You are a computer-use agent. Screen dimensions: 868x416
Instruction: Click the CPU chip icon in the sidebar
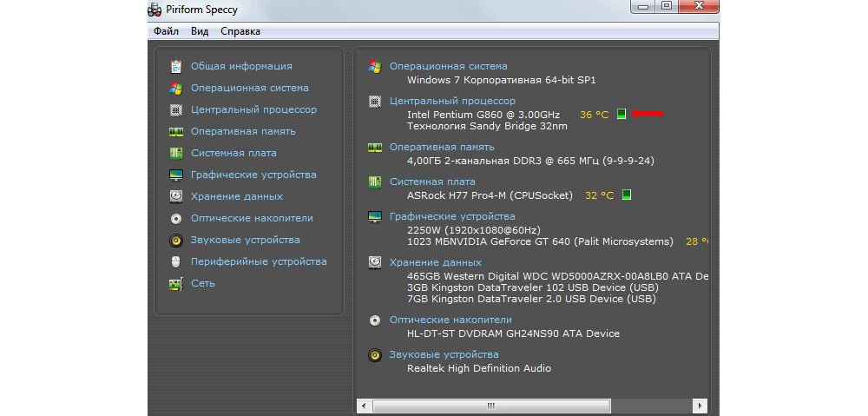176,109
